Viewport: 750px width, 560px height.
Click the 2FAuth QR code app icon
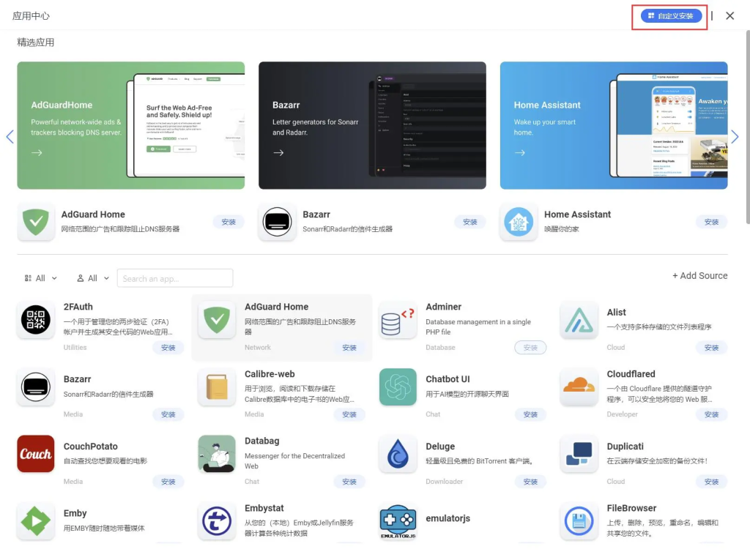[36, 320]
